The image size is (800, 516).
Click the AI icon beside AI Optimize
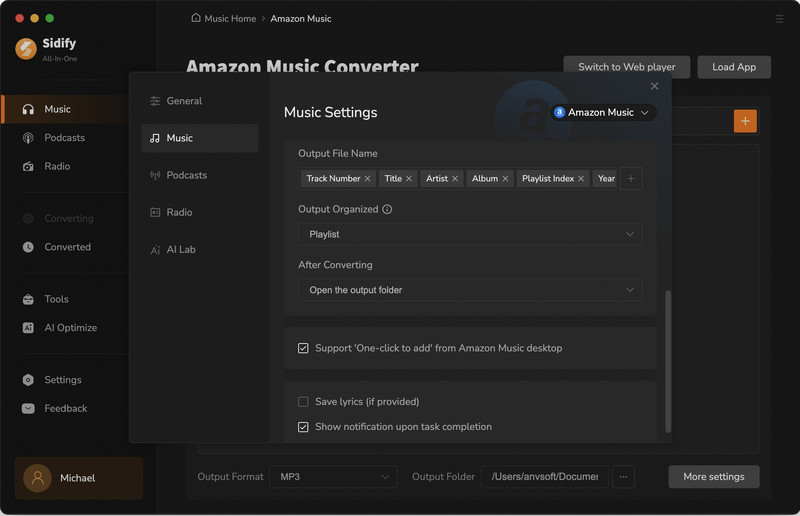28,328
